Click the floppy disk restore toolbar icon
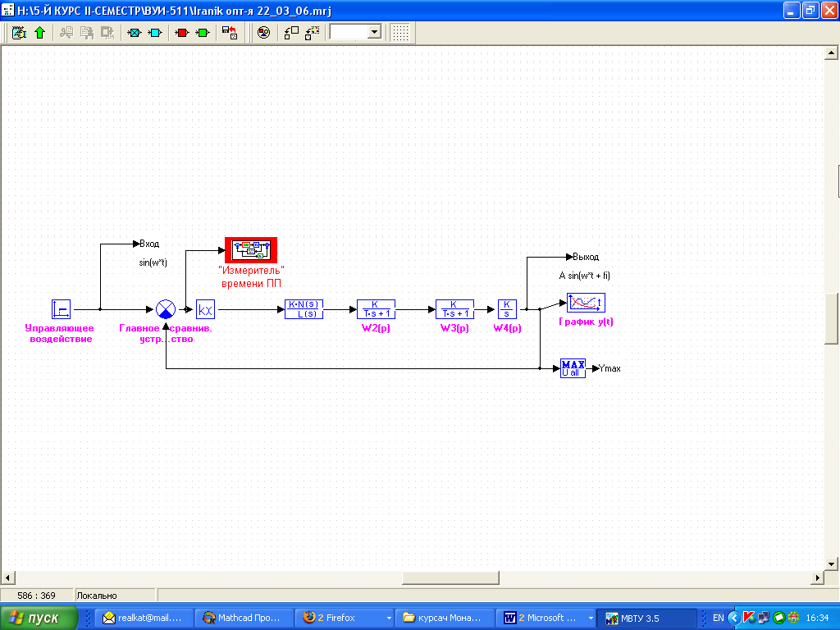This screenshot has width=840, height=630. coord(230,33)
